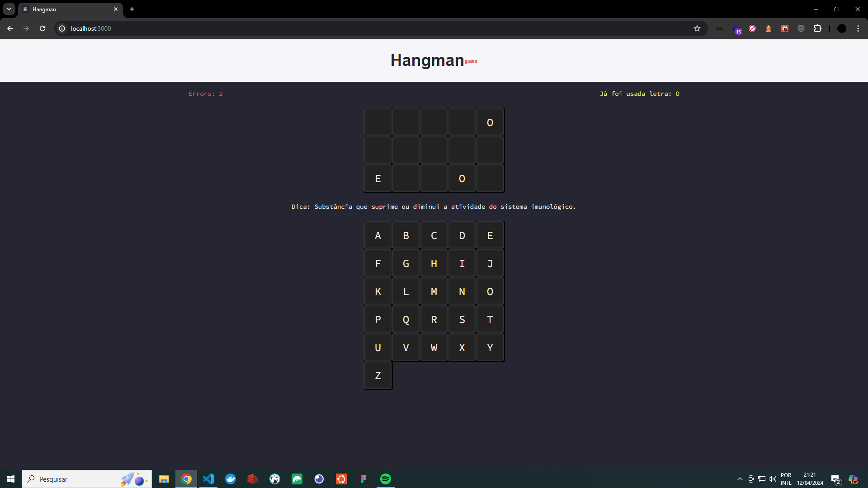
Task: Click the back navigation arrow
Action: point(10,28)
